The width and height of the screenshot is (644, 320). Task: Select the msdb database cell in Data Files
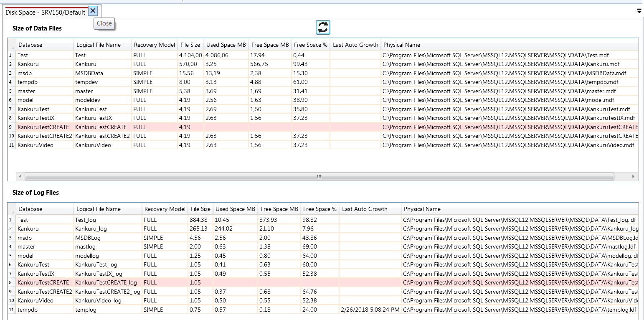45,73
